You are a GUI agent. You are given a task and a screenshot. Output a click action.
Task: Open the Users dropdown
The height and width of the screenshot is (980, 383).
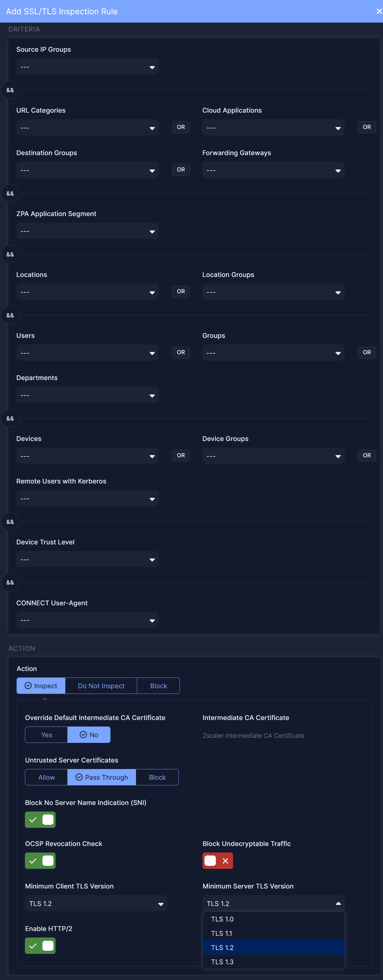87,353
